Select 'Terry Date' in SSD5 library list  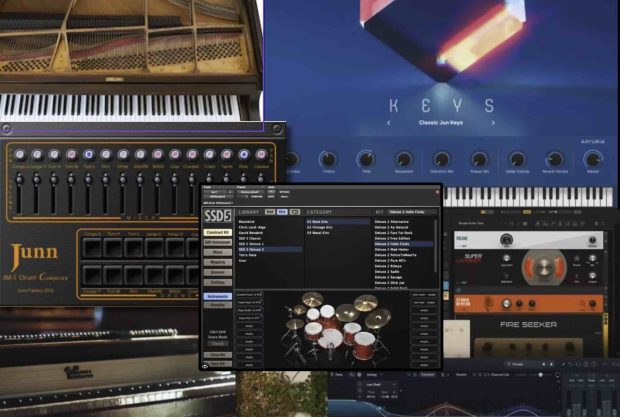[248, 255]
